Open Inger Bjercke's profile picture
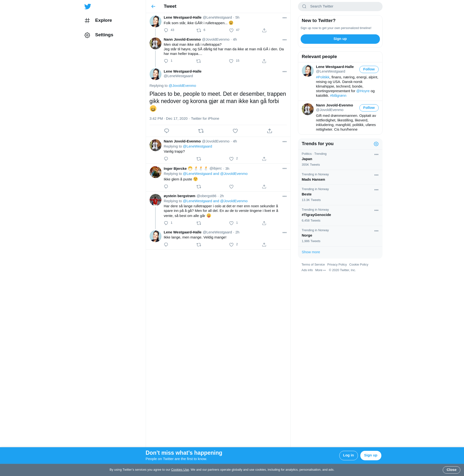Image resolution: width=464 pixels, height=476 pixels. pos(155,172)
